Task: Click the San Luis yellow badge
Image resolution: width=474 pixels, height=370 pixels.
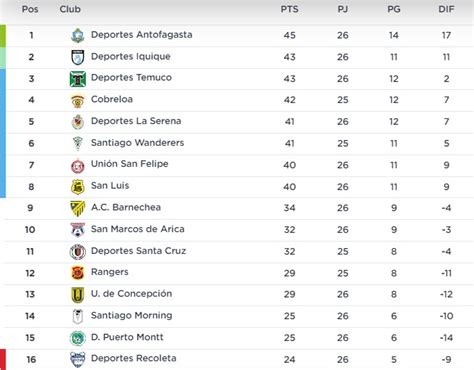Action: coord(78,187)
